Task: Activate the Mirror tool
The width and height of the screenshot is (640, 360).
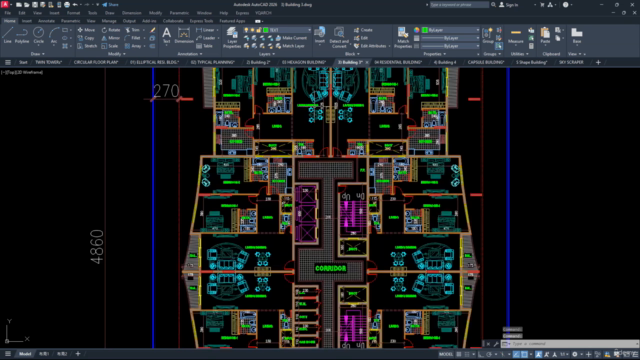Action: tap(111, 38)
